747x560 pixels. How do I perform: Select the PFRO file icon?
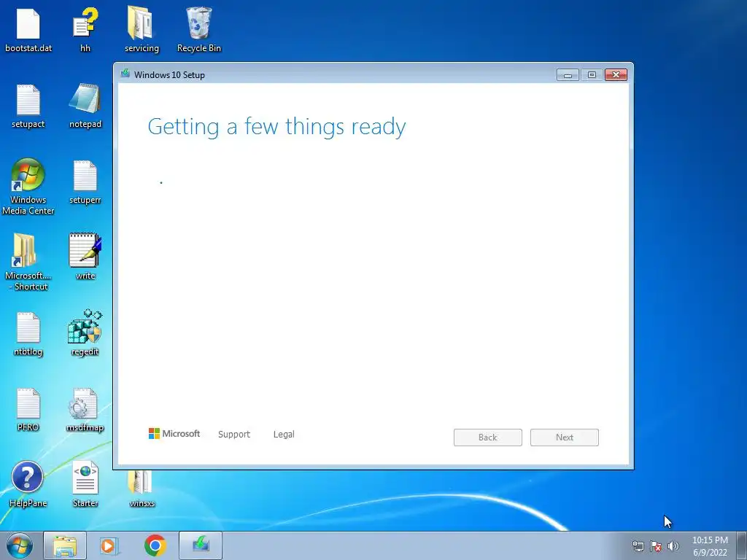[28, 410]
